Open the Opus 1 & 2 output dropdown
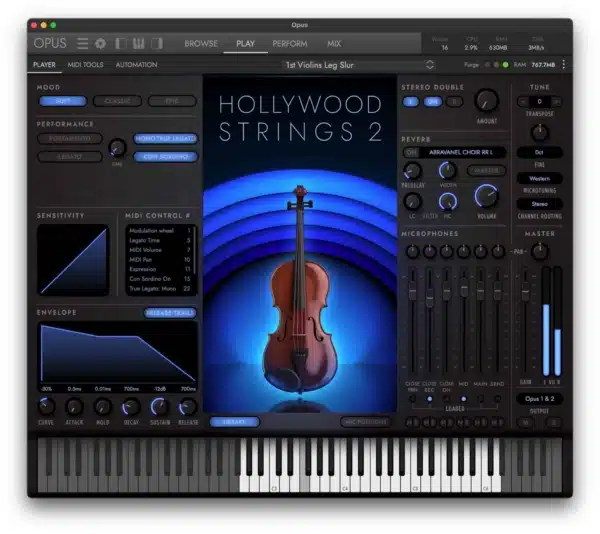Image resolution: width=600 pixels, height=534 pixels. point(540,399)
